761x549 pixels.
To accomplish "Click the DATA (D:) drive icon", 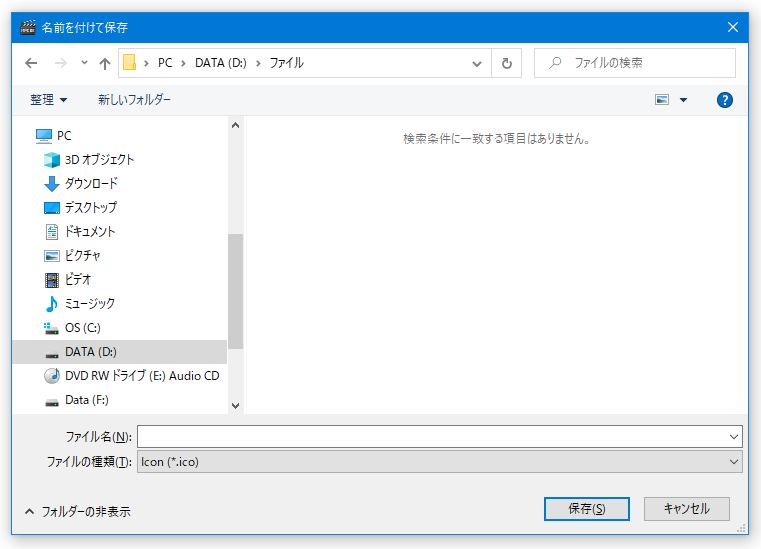I will tap(51, 354).
